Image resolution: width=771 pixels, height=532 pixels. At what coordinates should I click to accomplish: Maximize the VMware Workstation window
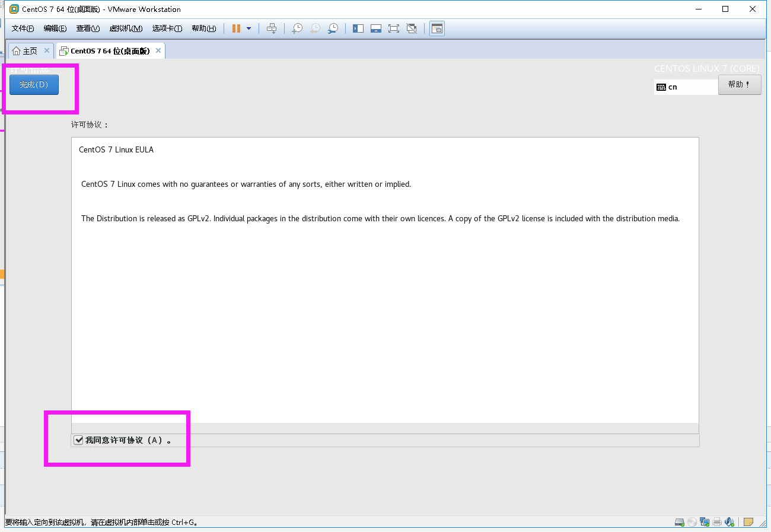click(725, 9)
